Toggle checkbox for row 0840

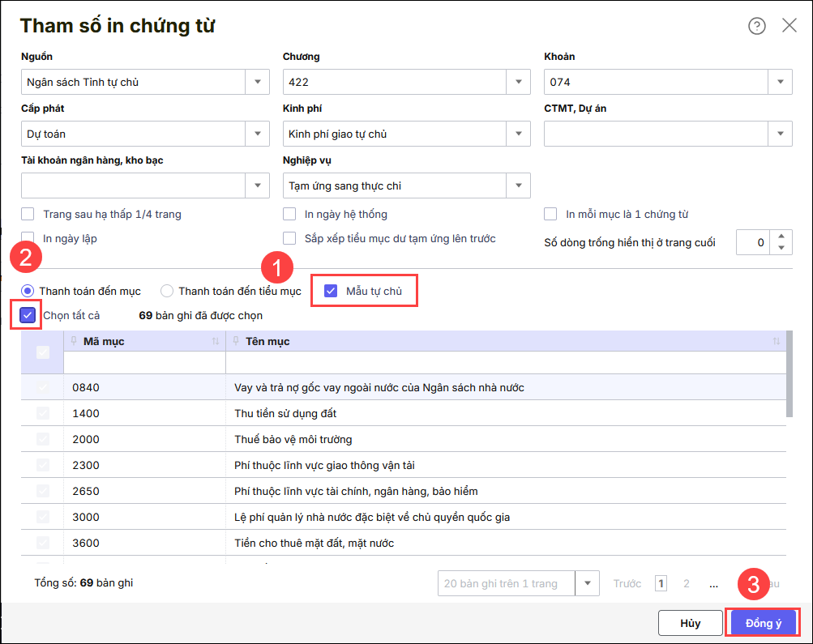[43, 387]
